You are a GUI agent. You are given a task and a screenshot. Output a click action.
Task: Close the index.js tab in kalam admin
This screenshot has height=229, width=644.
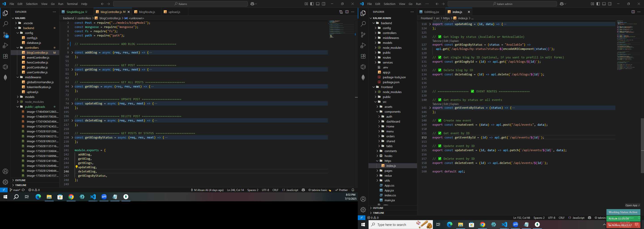(x=469, y=12)
